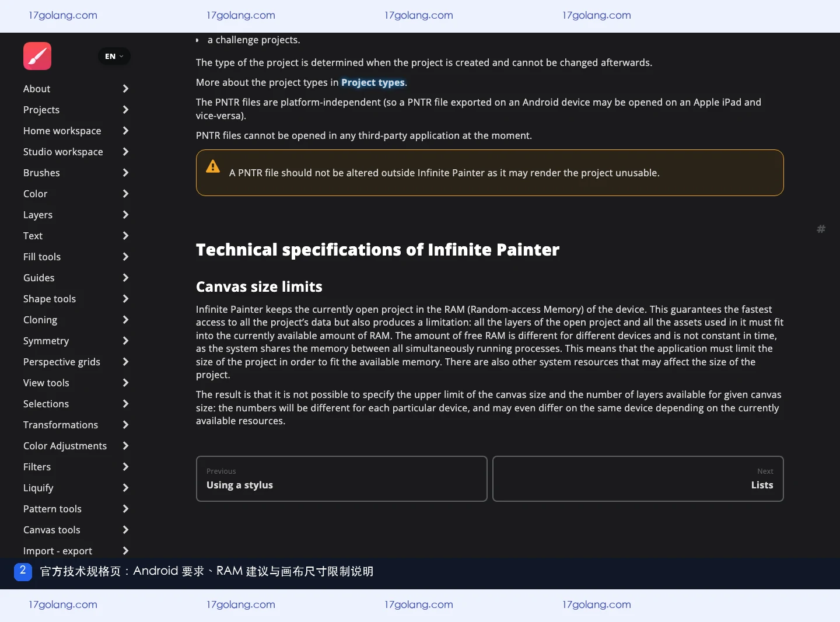Select Fill tools in the sidebar
Screen dimensions: 840x622
[42, 257]
